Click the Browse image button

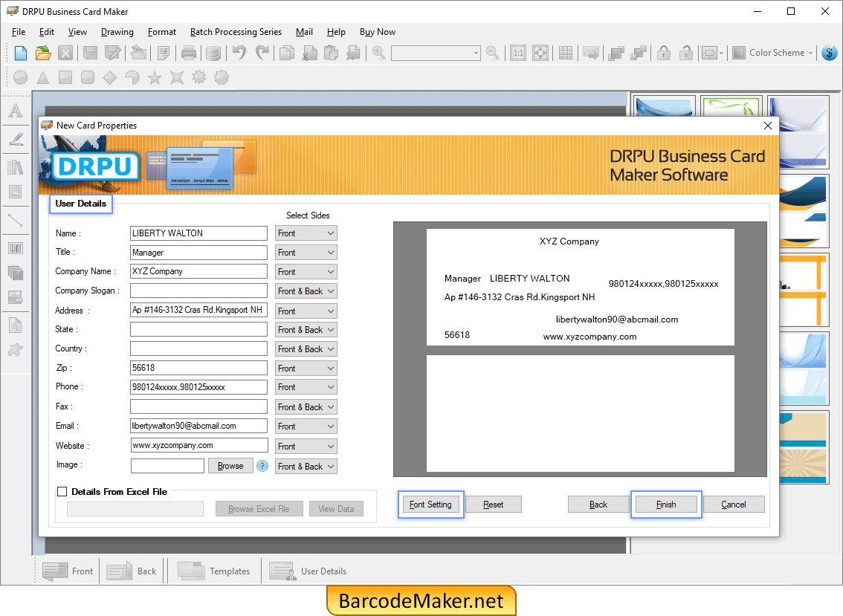point(230,466)
